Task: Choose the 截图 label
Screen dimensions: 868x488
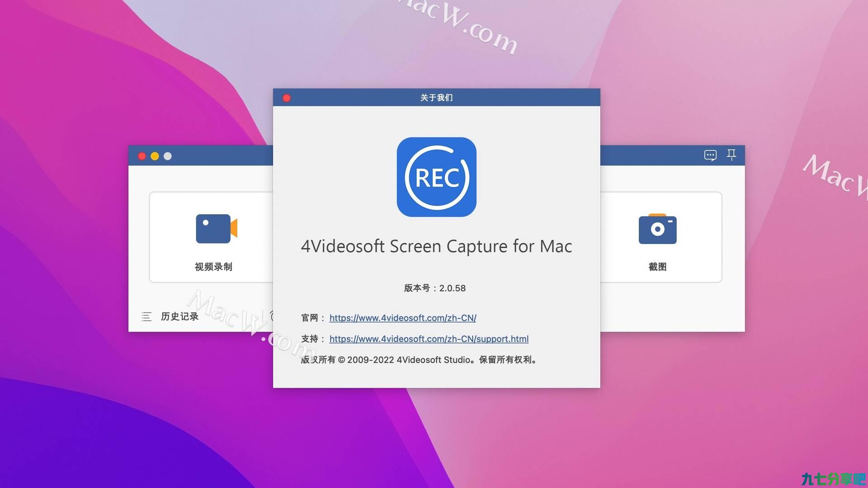Action: click(657, 267)
